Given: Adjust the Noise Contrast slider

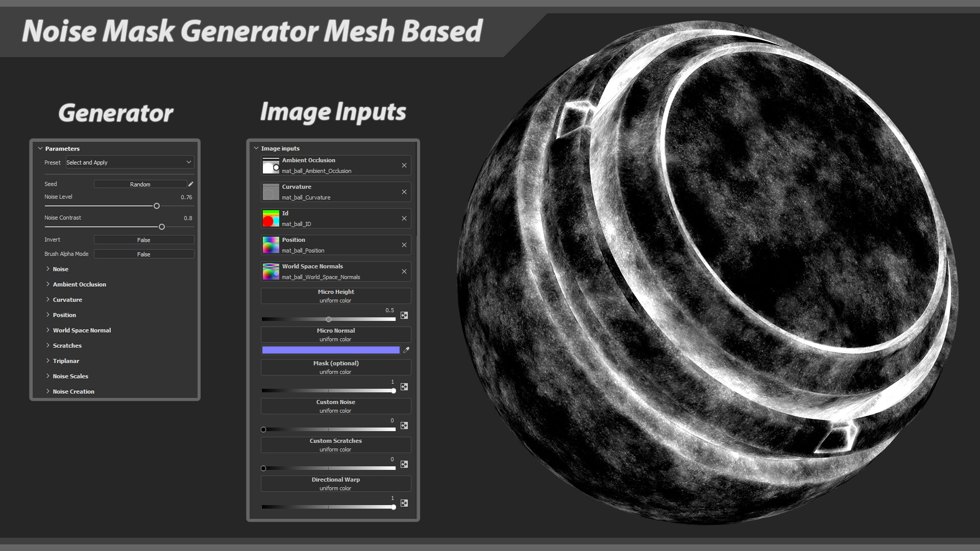Looking at the screenshot, I should tap(162, 227).
